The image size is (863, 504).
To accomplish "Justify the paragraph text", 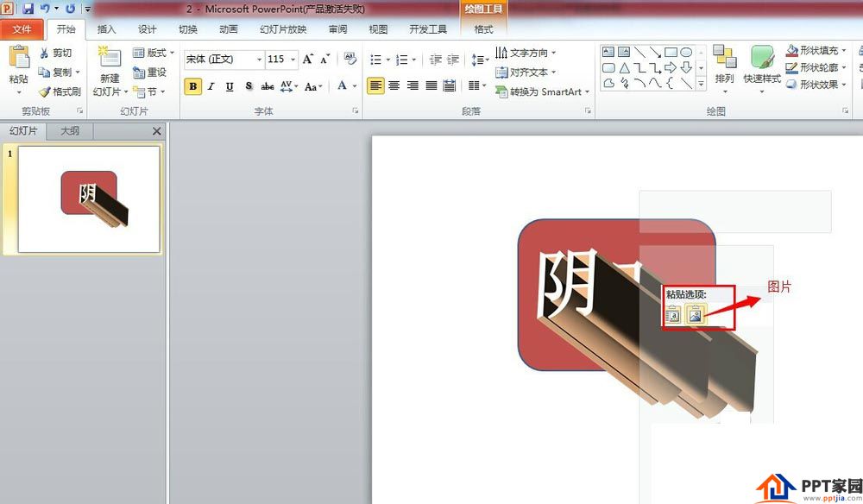I will click(431, 85).
